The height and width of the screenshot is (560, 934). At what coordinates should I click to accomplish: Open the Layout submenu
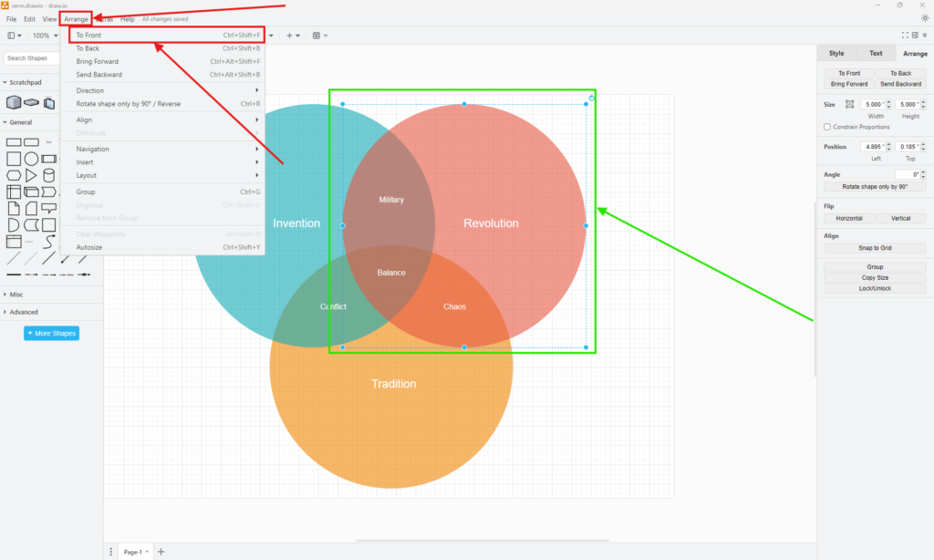click(162, 175)
